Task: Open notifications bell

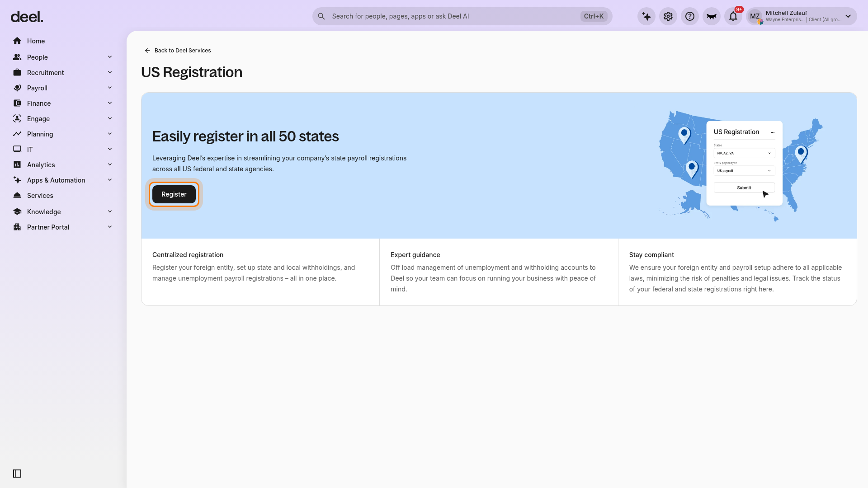Action: 733,16
